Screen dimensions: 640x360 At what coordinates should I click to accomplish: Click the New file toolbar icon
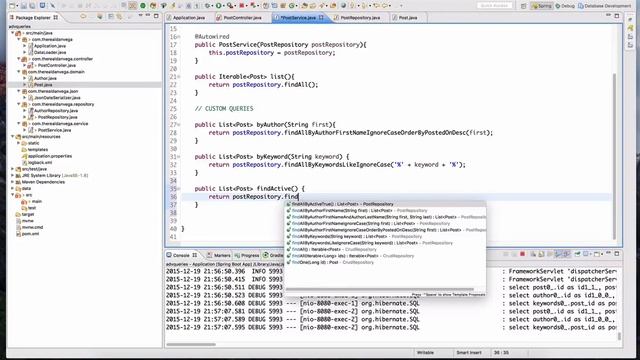point(12,6)
